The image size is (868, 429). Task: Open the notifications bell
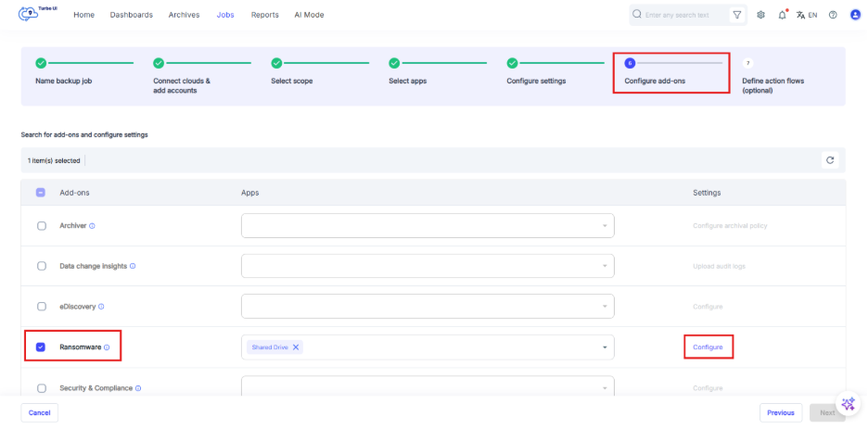coord(783,15)
